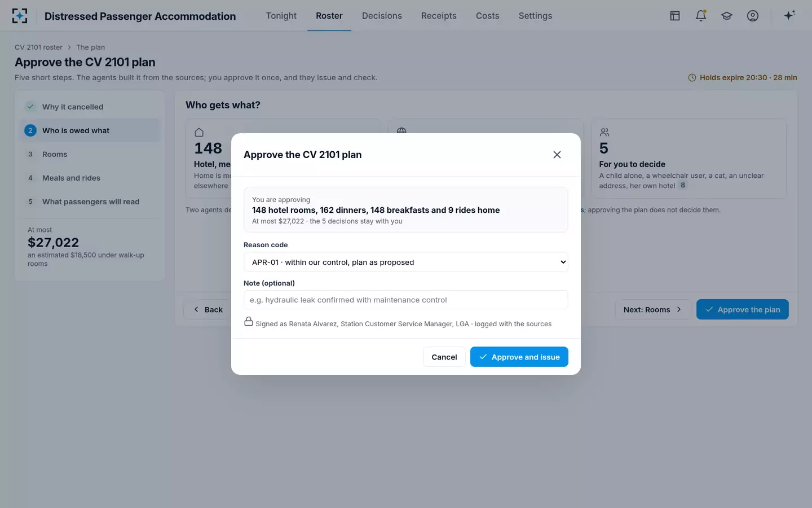The height and width of the screenshot is (508, 812).
Task: Click the clock icon beside Holds expire
Action: pyautogui.click(x=692, y=78)
